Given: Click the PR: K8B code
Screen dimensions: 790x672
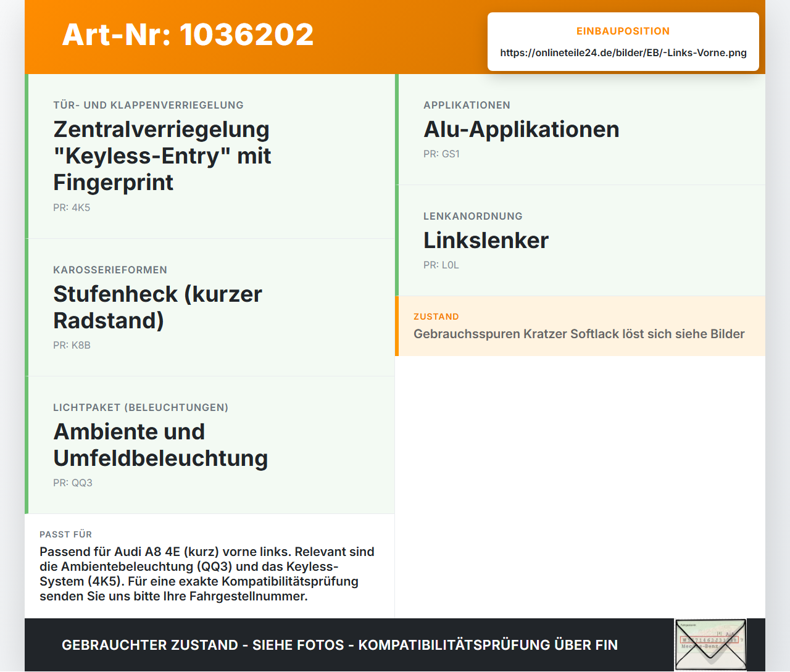Looking at the screenshot, I should (72, 345).
